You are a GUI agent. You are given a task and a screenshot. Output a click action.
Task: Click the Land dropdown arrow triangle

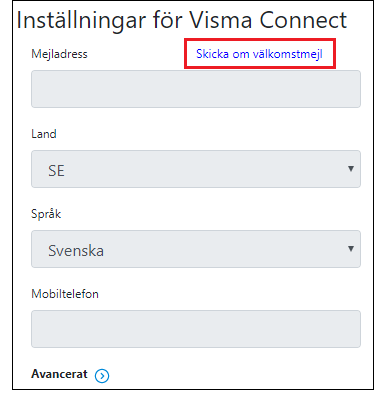351,169
